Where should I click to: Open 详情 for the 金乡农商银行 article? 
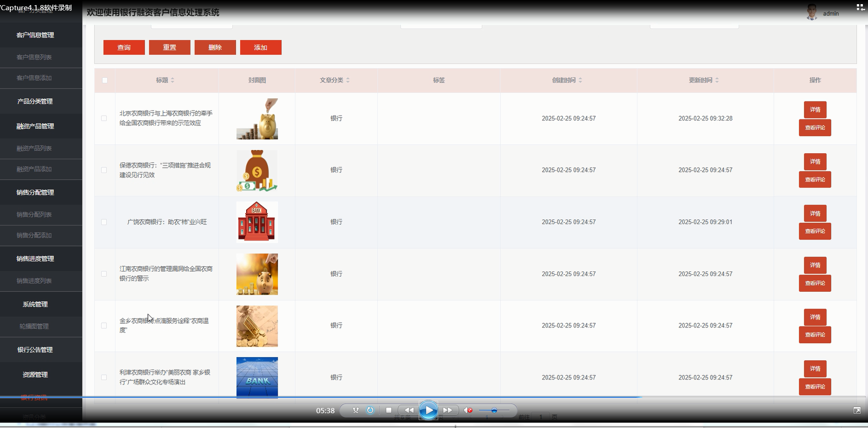tap(815, 317)
